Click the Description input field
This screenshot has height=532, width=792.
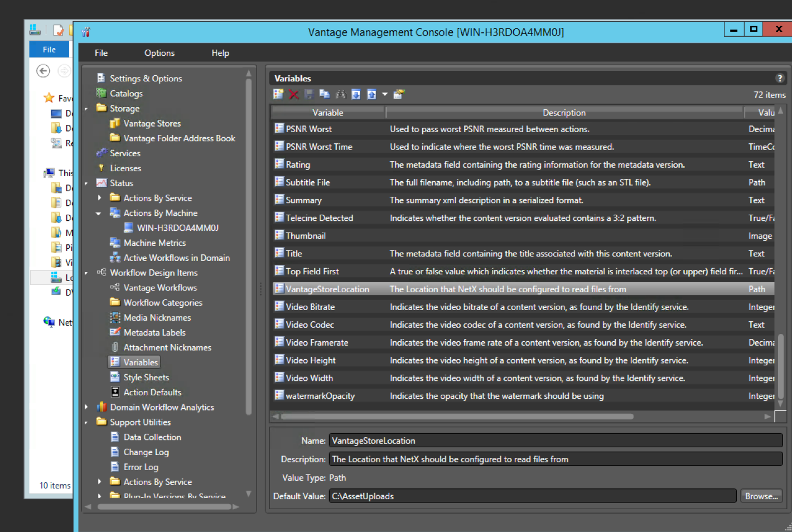click(556, 459)
